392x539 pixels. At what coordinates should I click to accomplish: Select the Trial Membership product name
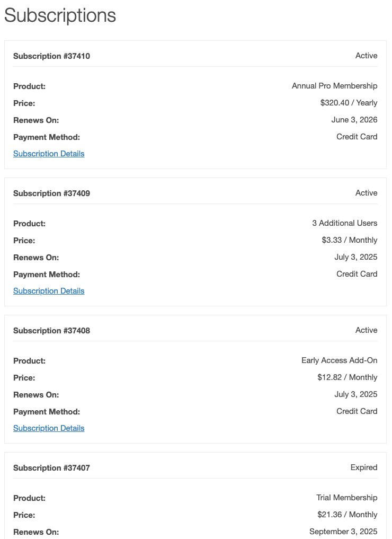(346, 498)
